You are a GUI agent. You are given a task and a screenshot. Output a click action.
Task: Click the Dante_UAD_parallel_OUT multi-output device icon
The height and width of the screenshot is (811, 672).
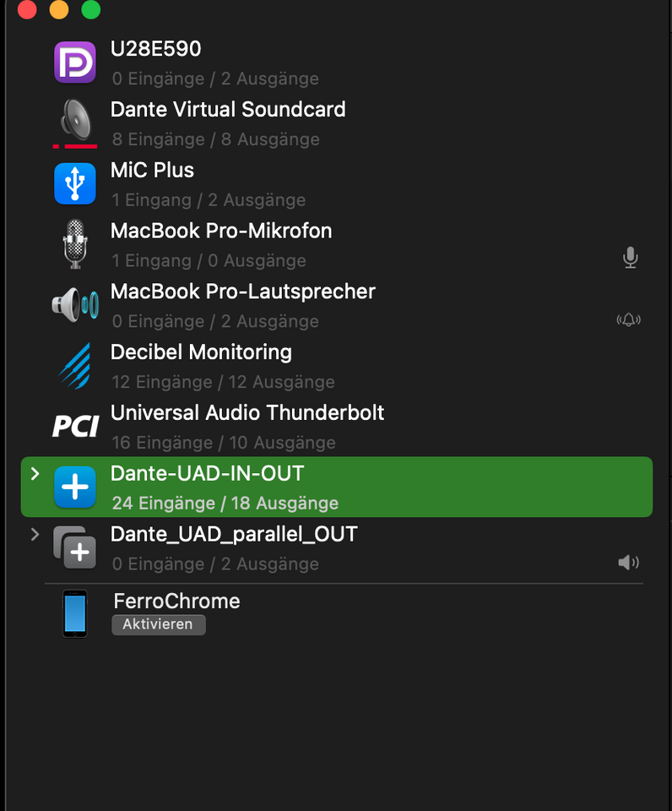pyautogui.click(x=75, y=547)
